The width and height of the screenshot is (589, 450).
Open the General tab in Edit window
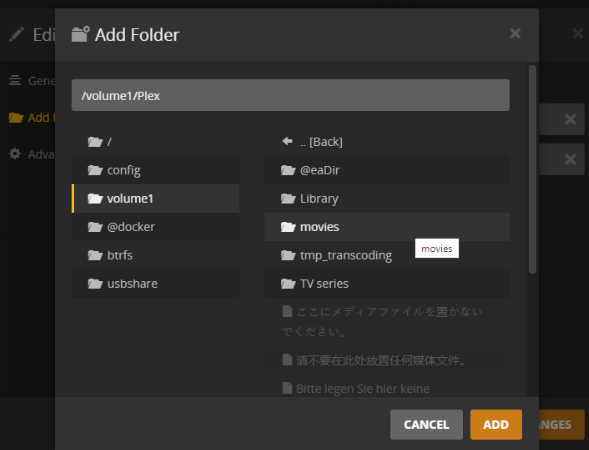point(32,80)
